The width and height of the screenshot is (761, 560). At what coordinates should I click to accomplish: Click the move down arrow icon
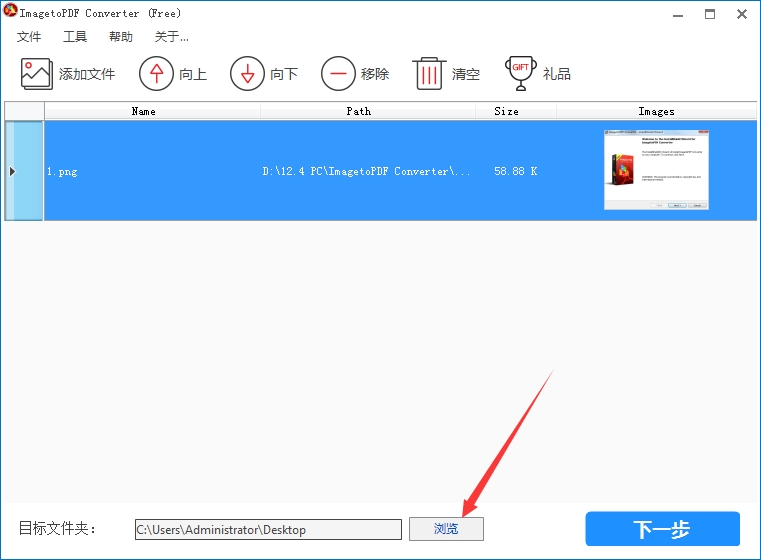pos(248,74)
